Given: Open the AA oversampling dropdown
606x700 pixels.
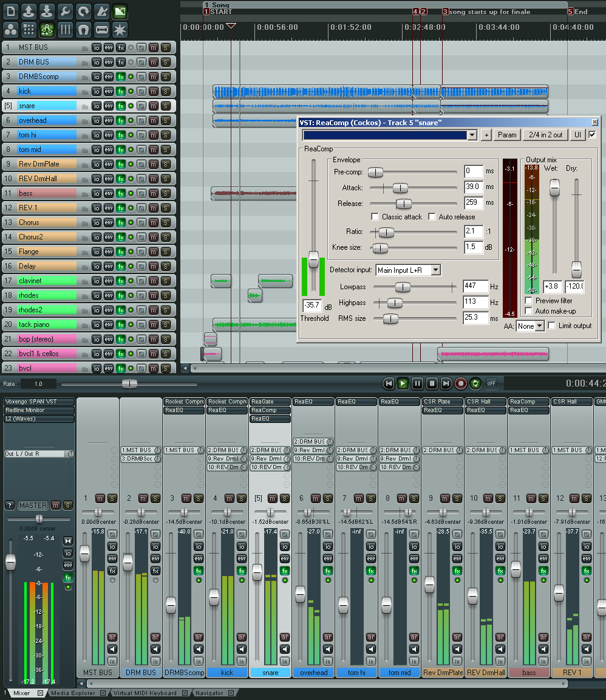Looking at the screenshot, I should coord(539,326).
